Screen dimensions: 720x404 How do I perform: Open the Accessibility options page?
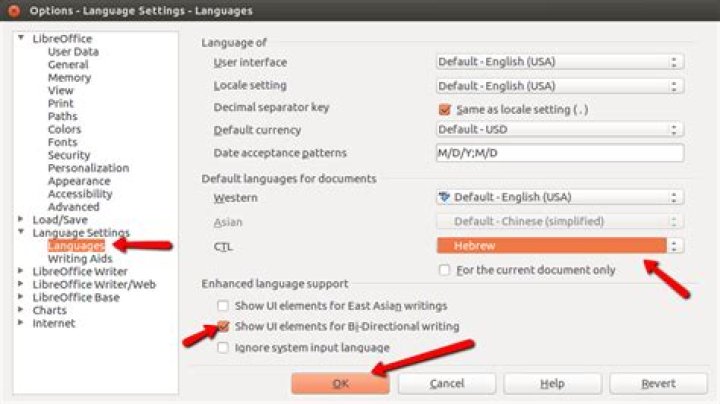tap(80, 194)
